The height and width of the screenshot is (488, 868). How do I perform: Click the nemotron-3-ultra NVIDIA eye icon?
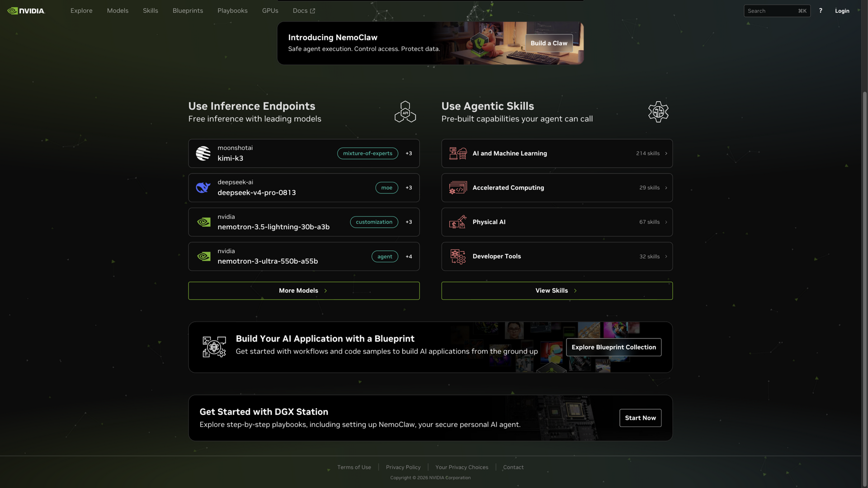click(x=203, y=257)
